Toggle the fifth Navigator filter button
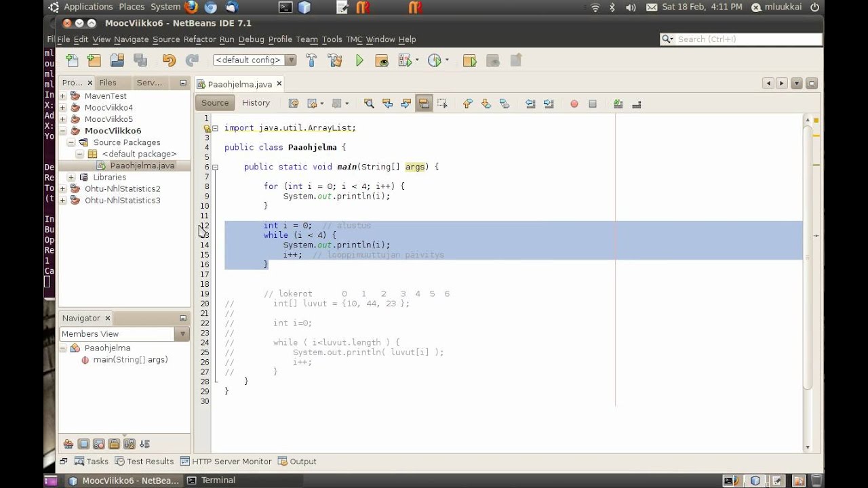 130,444
